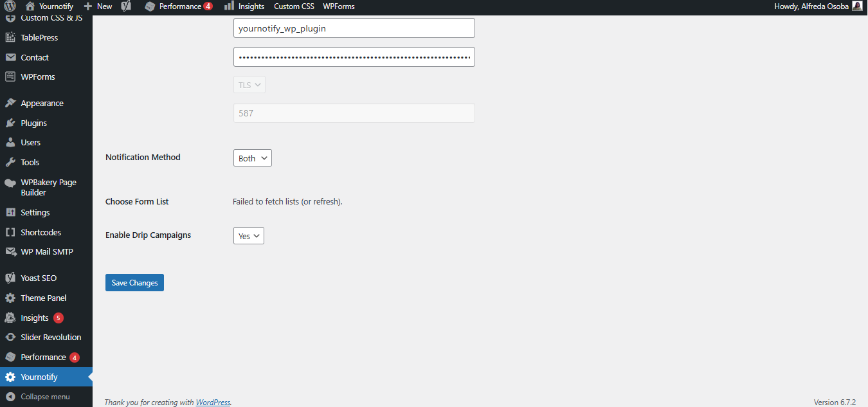Open the Enable Drip Campaigns Yes dropdown
The width and height of the screenshot is (868, 407).
point(249,236)
